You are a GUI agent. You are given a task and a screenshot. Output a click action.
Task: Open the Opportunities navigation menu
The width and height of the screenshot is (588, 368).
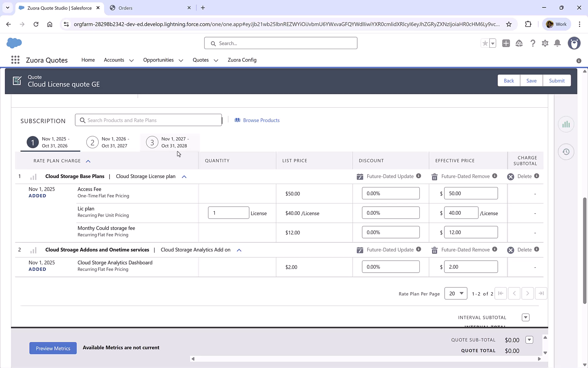[163, 60]
